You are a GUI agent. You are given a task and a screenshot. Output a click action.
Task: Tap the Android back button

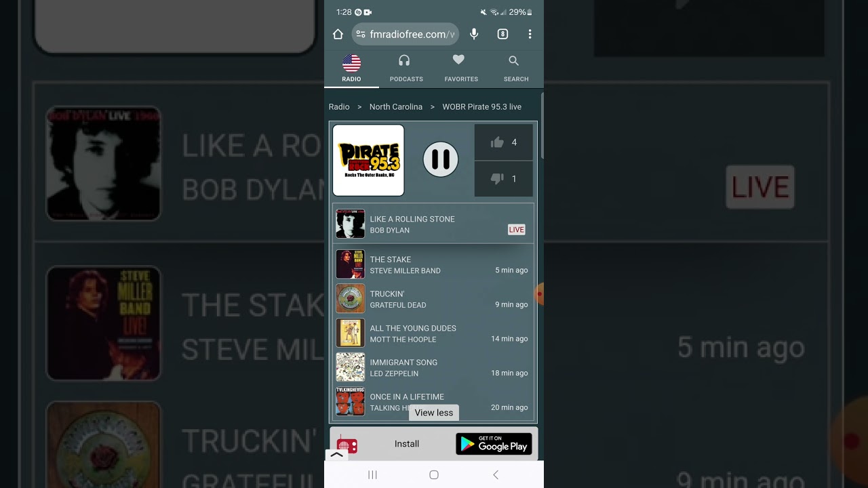(496, 475)
